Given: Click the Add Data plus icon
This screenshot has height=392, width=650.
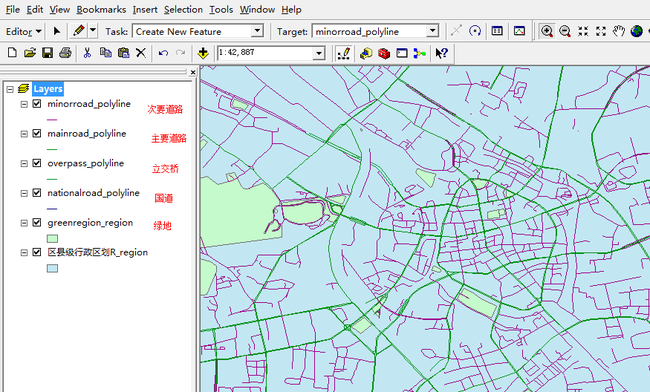Looking at the screenshot, I should tap(203, 53).
